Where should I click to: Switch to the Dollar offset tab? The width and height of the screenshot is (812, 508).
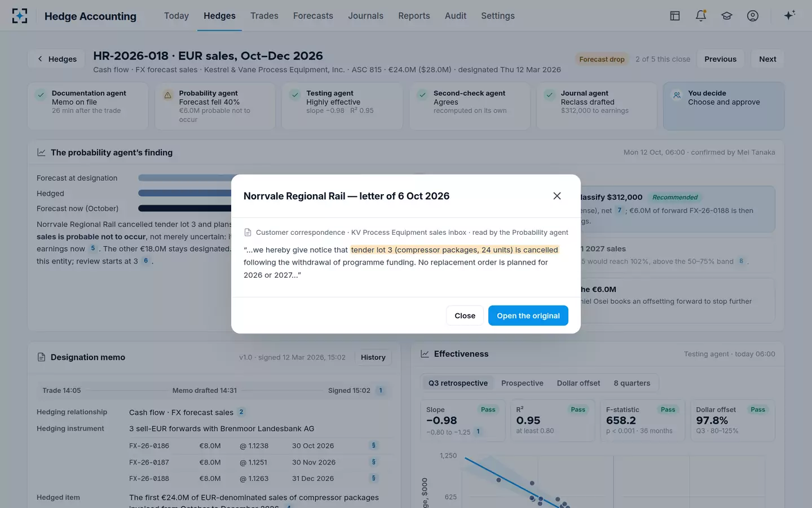[579, 383]
